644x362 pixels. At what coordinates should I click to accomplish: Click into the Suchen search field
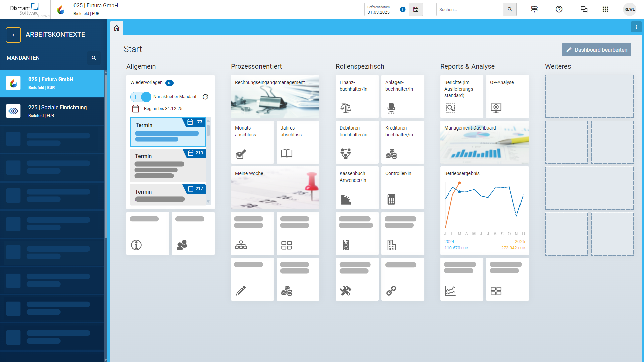469,9
